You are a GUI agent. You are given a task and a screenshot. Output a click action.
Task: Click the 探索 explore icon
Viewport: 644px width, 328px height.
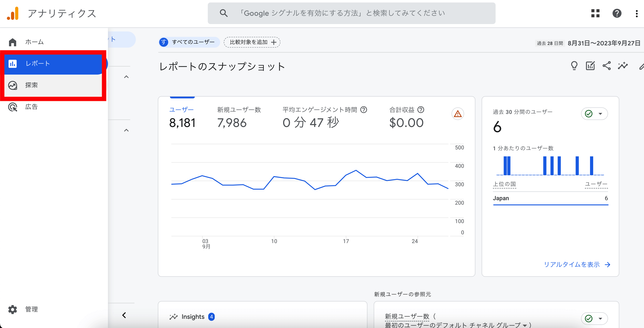coord(13,85)
